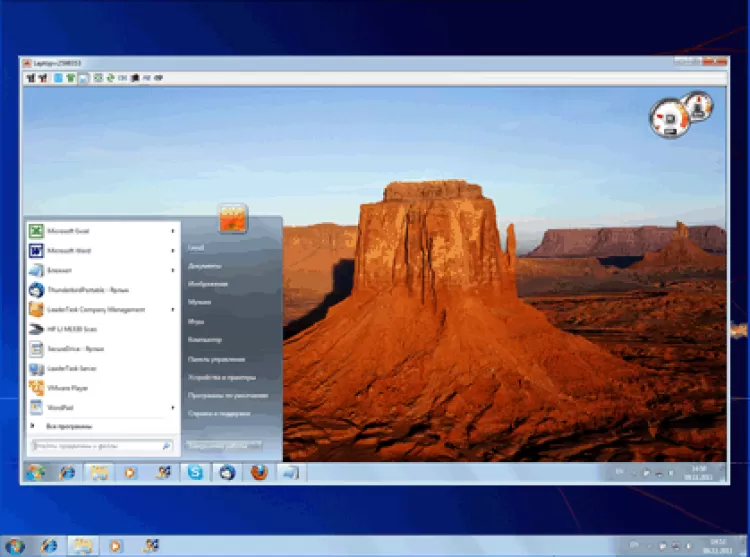750x557 pixels.
Task: Launch LeaderTask Server from Start menu
Action: click(x=103, y=368)
